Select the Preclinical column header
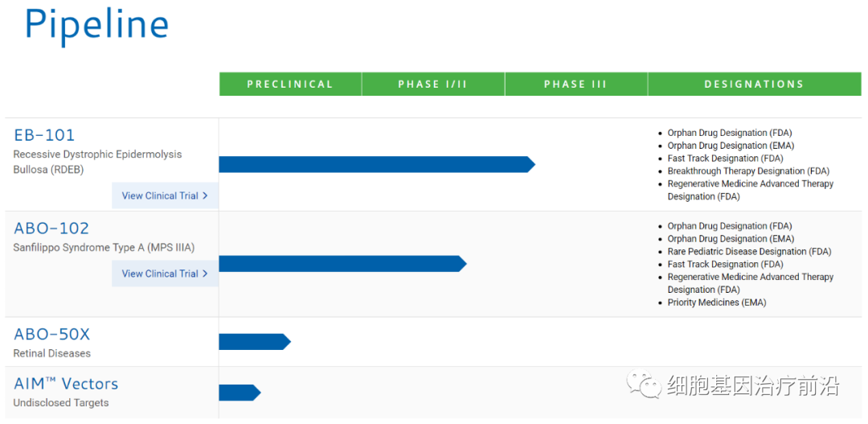868x424 pixels. 290,84
